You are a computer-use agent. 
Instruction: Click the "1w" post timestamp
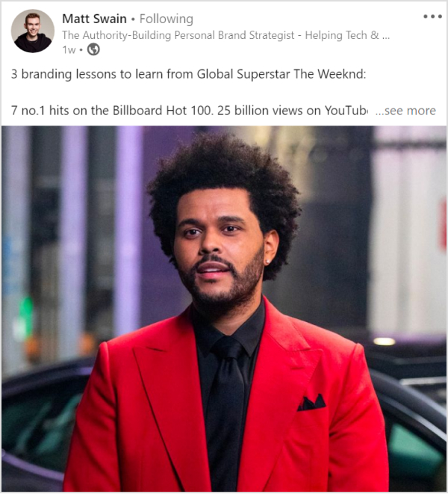point(69,50)
